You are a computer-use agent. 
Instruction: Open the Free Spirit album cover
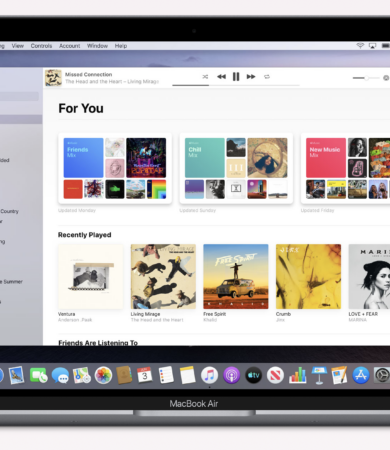[236, 277]
